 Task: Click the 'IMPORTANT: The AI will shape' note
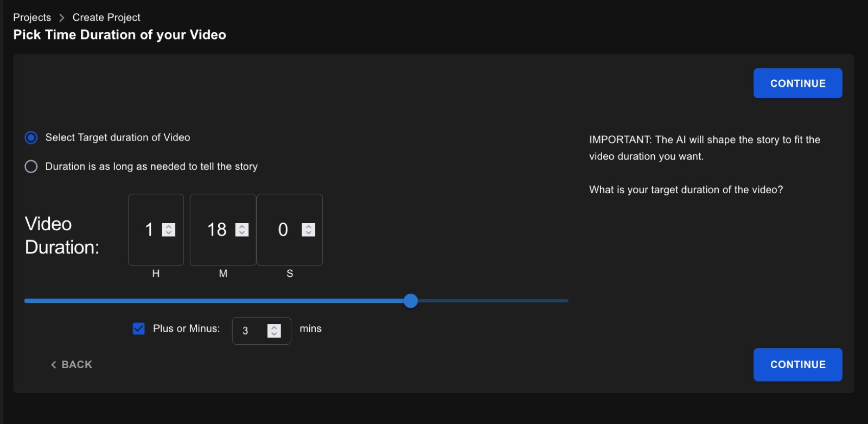[x=705, y=148]
